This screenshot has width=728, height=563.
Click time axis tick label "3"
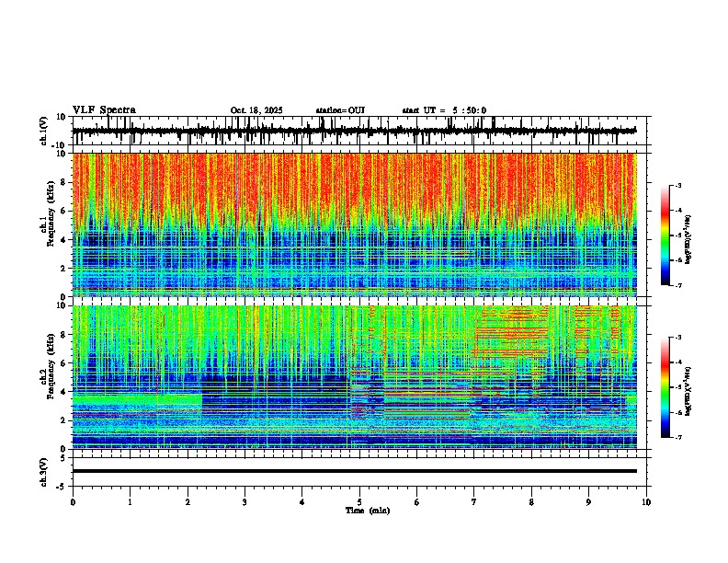[x=245, y=502]
